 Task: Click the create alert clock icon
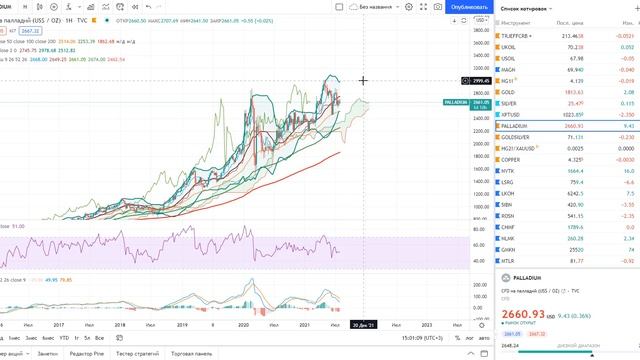[x=120, y=7]
